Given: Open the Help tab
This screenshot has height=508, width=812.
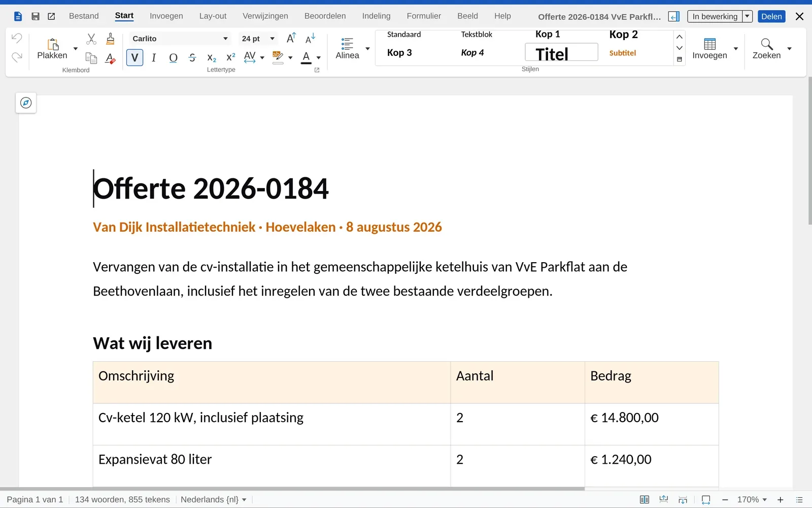Looking at the screenshot, I should (502, 16).
